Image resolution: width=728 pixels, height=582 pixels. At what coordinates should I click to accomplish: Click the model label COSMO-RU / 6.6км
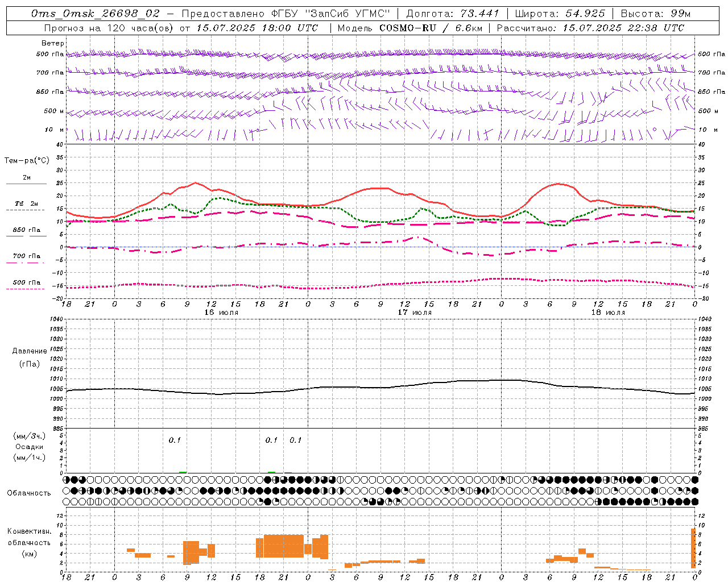click(x=431, y=28)
